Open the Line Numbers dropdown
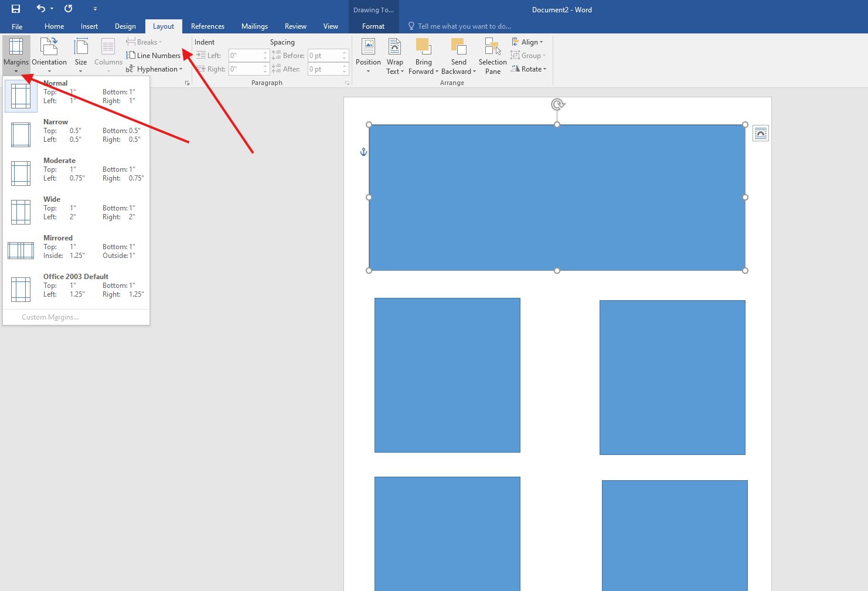 154,56
